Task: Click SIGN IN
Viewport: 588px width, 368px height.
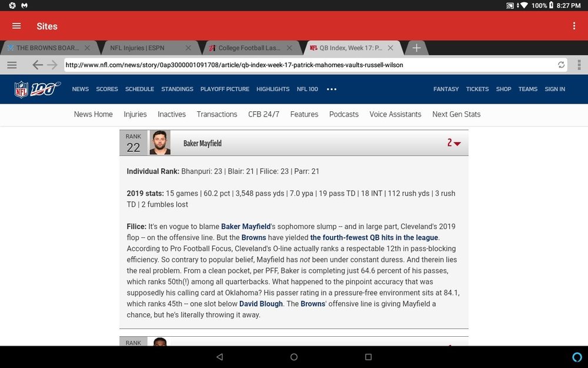Action: [x=554, y=89]
